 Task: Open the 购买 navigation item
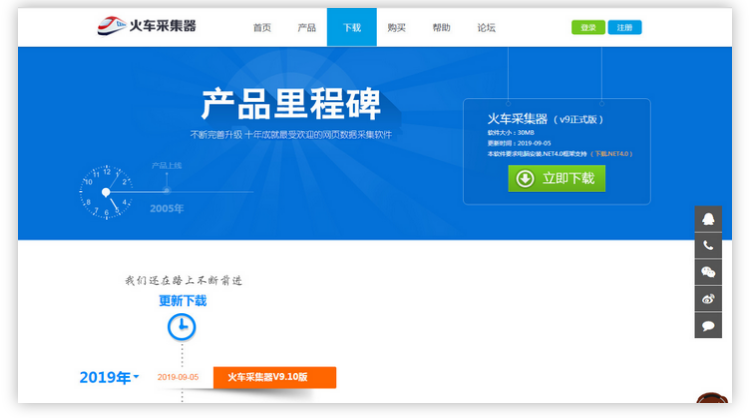point(396,28)
